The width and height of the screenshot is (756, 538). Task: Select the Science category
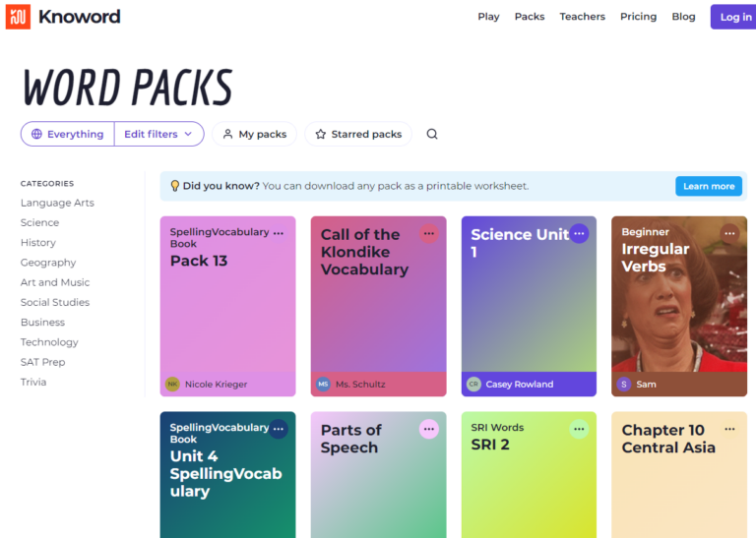click(x=39, y=223)
